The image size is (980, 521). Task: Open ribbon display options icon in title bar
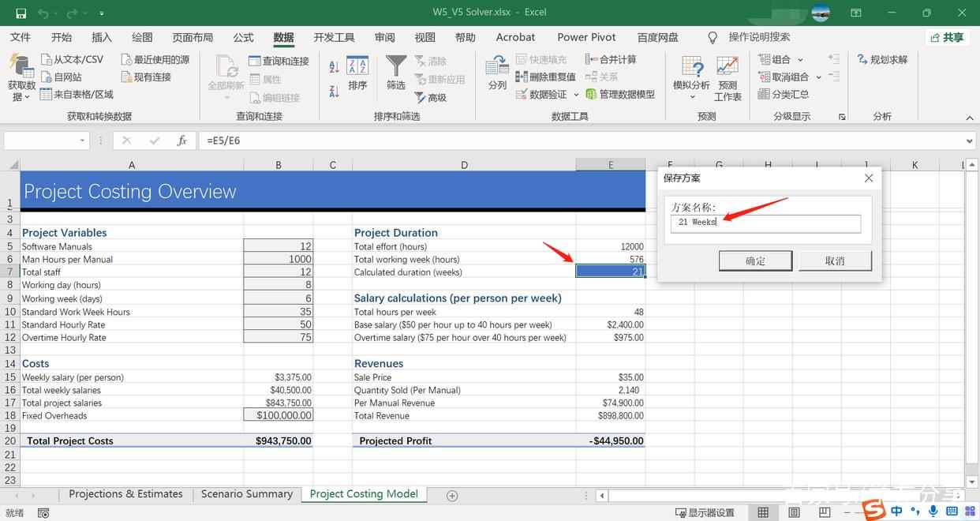tap(856, 13)
